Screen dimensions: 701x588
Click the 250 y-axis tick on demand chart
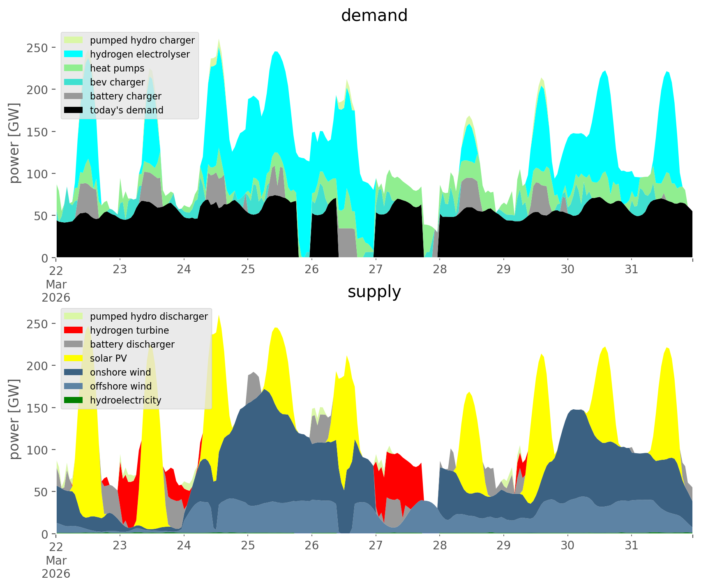(38, 48)
